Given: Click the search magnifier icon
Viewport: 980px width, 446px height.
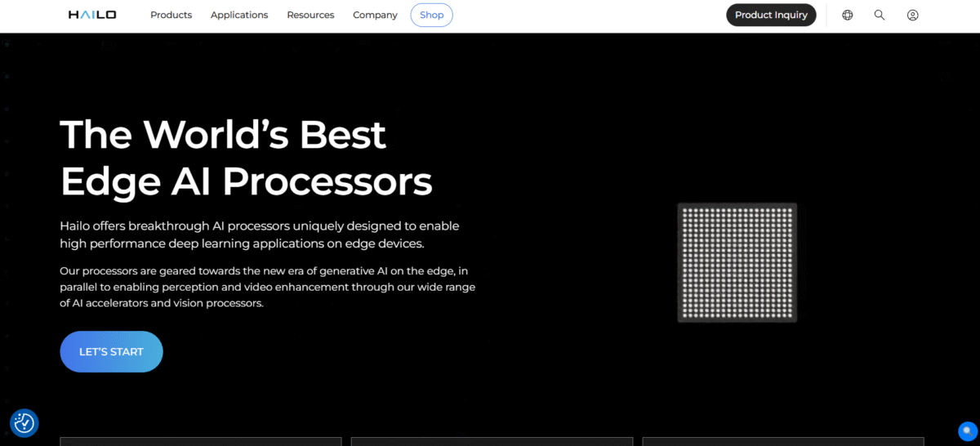Looking at the screenshot, I should tap(880, 15).
